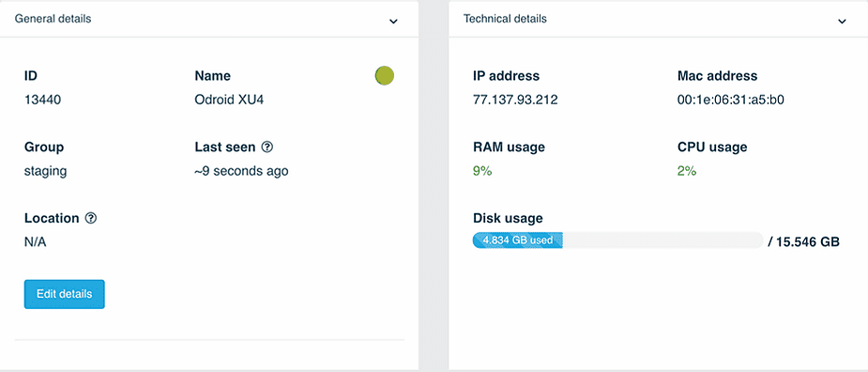This screenshot has height=372, width=868.
Task: Click the RAM usage value 9%
Action: click(482, 171)
